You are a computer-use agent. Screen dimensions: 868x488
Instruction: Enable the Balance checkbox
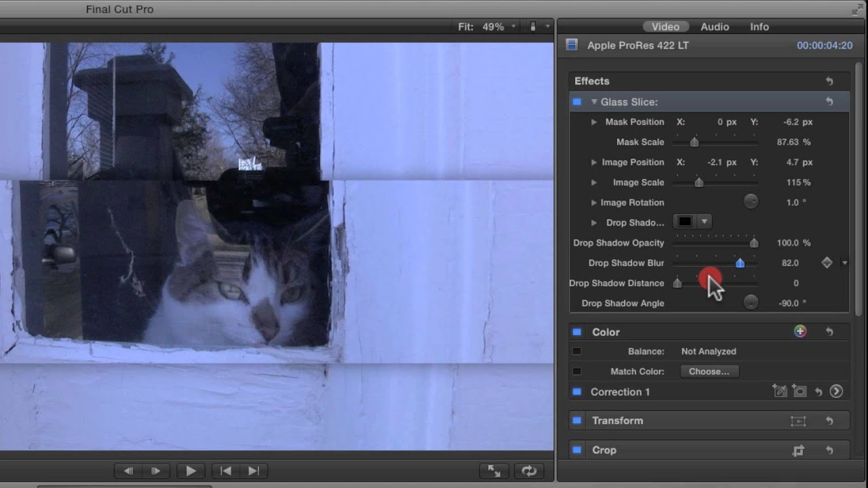(577, 351)
